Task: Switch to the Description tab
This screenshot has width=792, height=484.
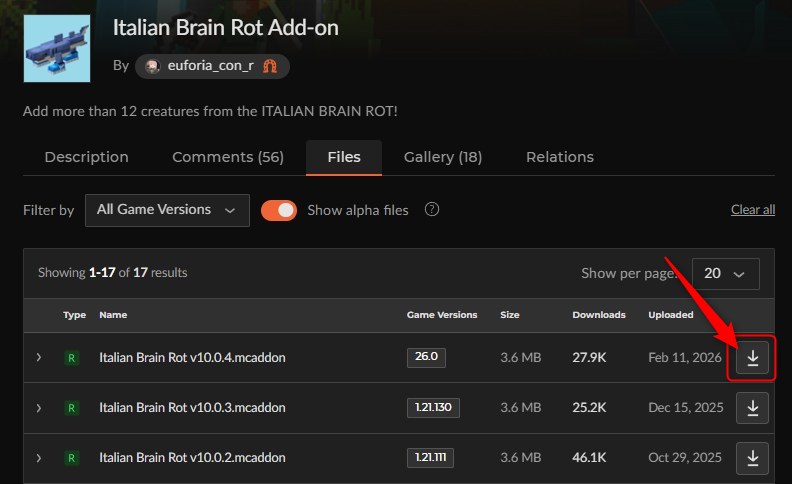Action: (x=86, y=157)
